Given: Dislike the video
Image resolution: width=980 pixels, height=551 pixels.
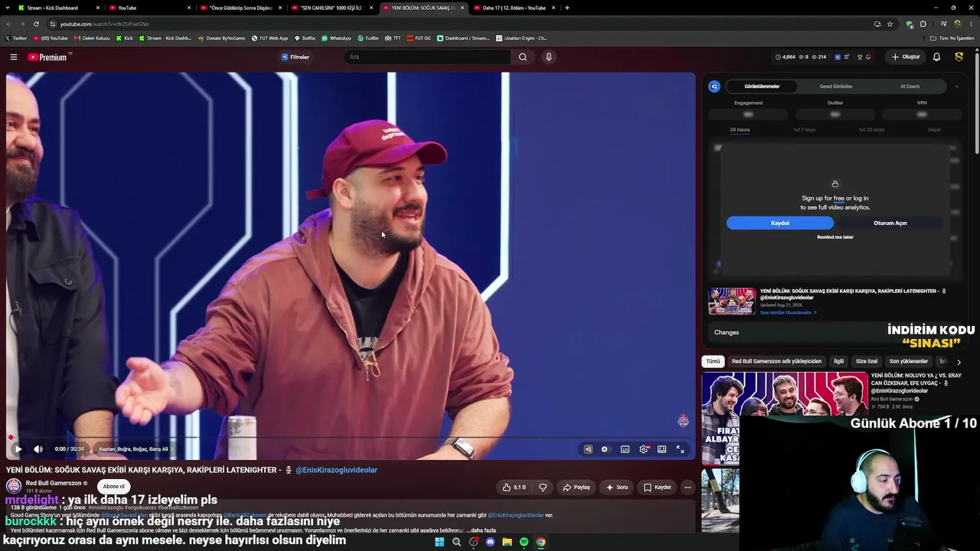Looking at the screenshot, I should tap(543, 487).
